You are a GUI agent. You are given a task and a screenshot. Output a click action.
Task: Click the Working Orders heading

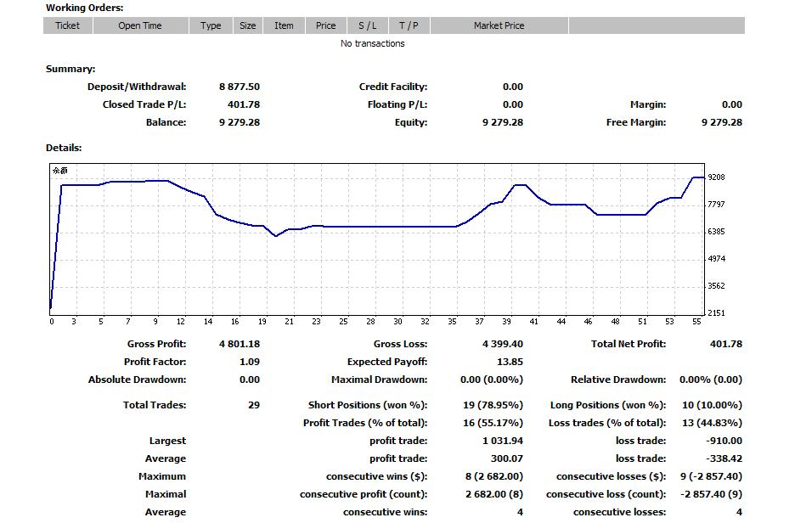(84, 8)
